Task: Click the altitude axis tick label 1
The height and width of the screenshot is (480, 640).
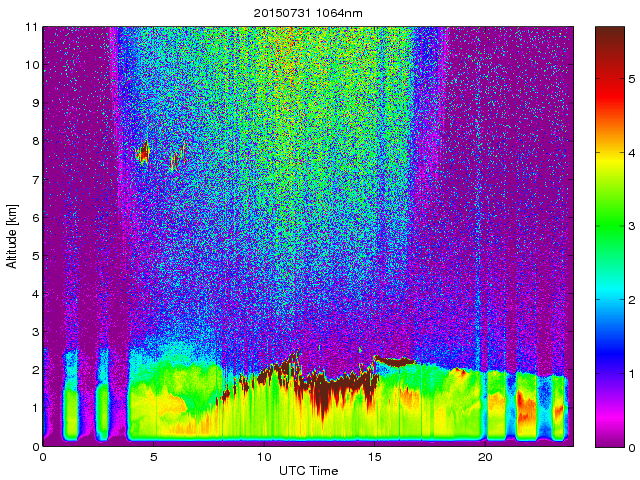Action: pos(35,408)
